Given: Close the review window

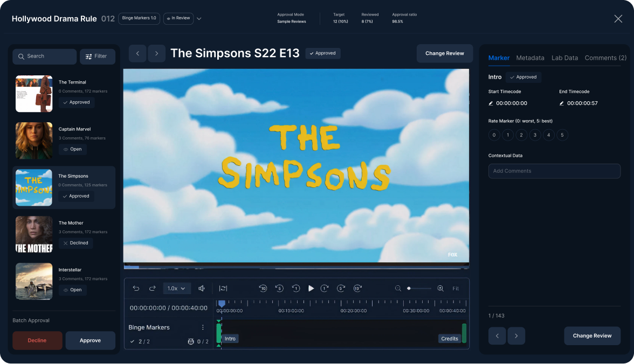Looking at the screenshot, I should [x=618, y=19].
